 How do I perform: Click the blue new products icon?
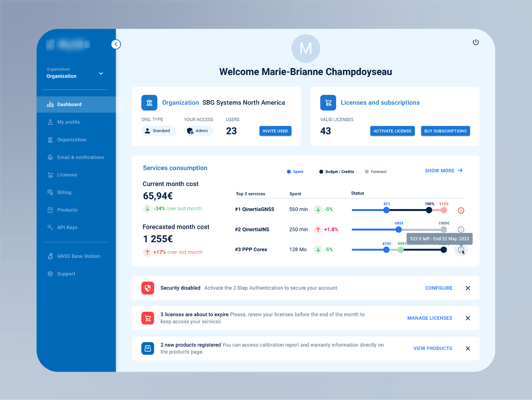[x=148, y=348]
